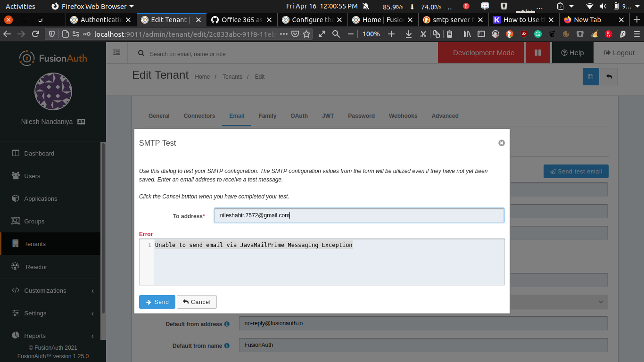Click the Pocket save icon

pyautogui.click(x=295, y=34)
